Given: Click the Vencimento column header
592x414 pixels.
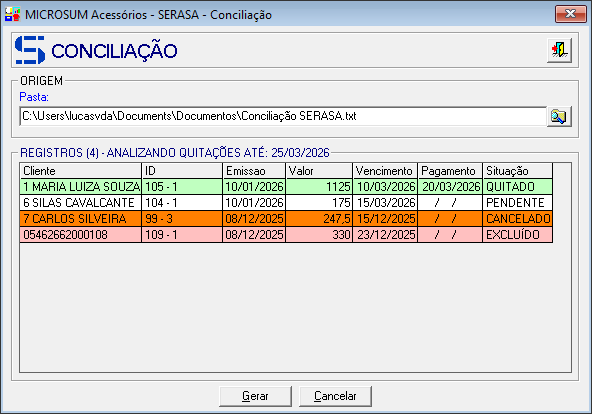Looking at the screenshot, I should (385, 171).
